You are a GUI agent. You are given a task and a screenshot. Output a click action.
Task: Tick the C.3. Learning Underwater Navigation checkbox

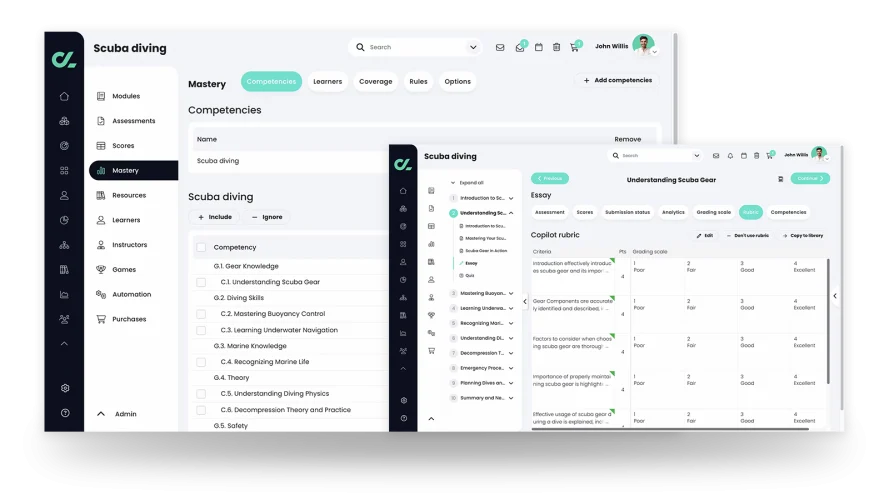pos(201,330)
